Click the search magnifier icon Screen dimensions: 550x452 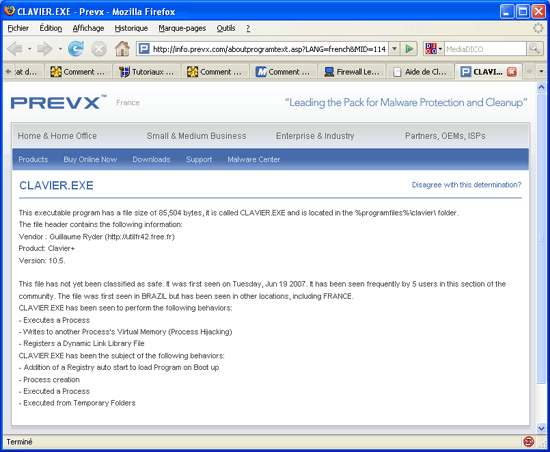point(534,49)
